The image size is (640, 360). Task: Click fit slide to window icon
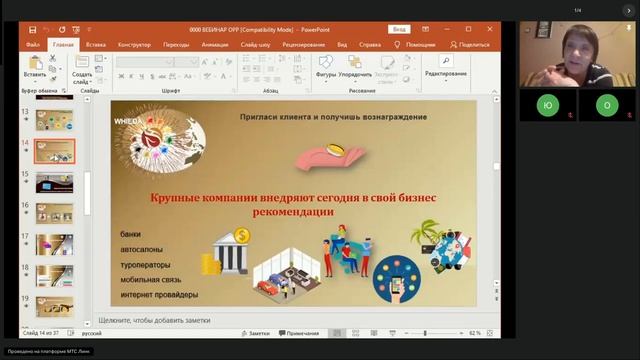click(490, 333)
